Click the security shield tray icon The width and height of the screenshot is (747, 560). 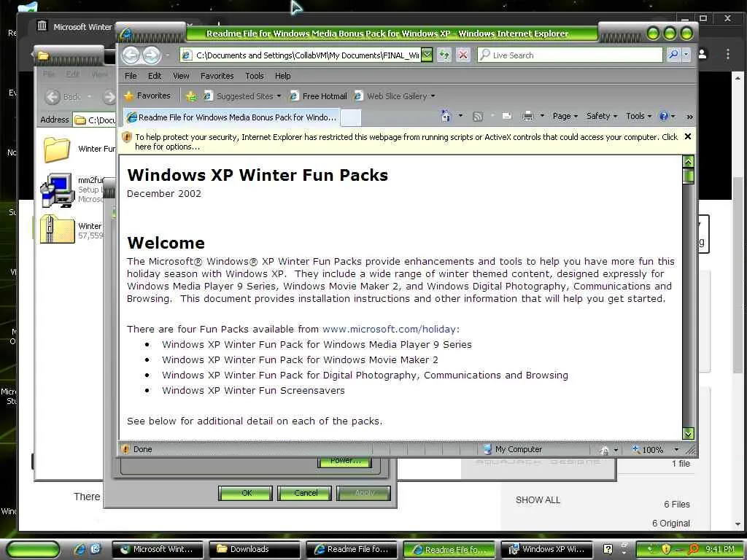(666, 550)
